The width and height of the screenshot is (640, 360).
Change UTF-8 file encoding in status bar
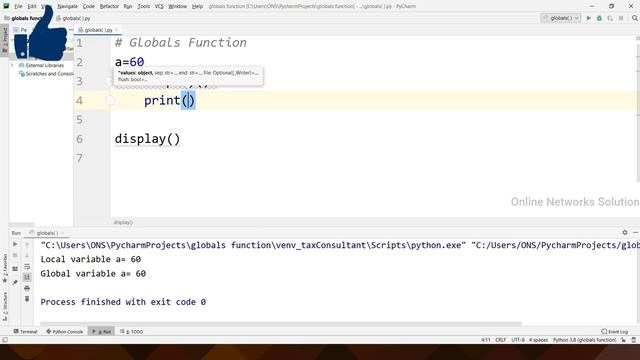pyautogui.click(x=518, y=340)
